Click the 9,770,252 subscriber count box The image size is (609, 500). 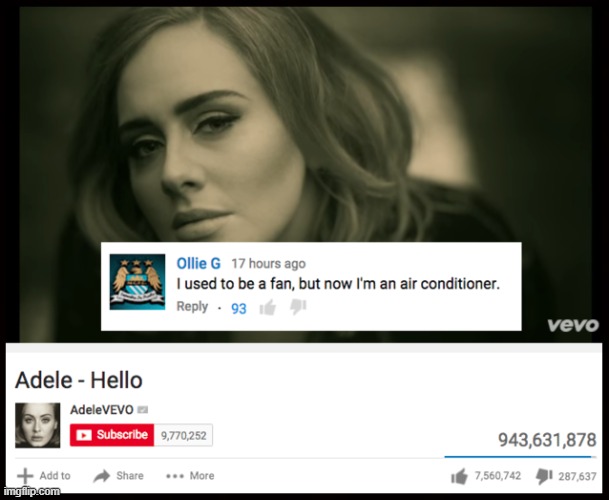click(183, 435)
